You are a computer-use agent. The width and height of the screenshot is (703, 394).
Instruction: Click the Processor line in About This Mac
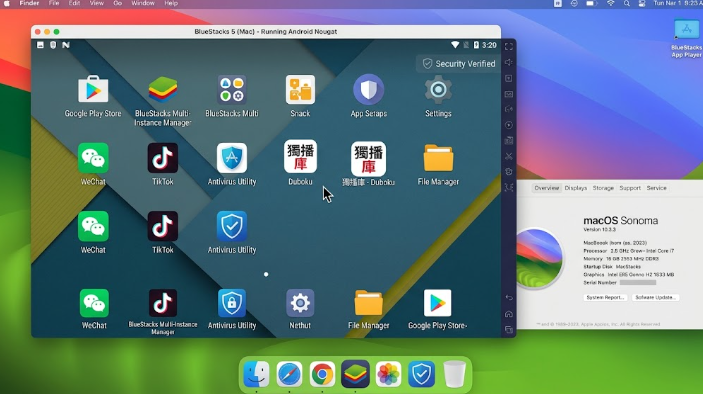coord(629,251)
